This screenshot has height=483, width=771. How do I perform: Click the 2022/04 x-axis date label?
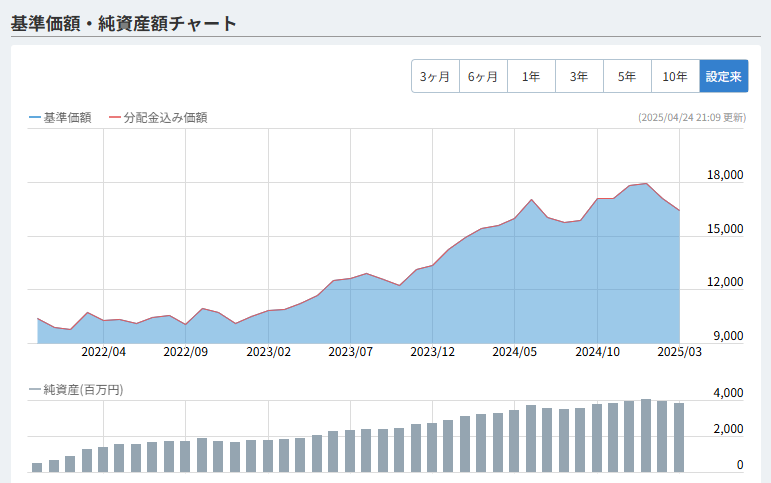pos(103,352)
